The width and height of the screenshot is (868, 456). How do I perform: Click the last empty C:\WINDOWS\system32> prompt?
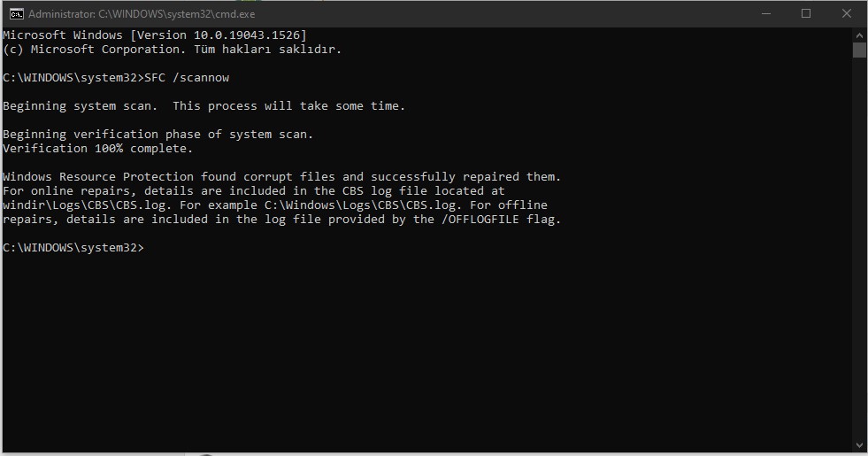73,248
